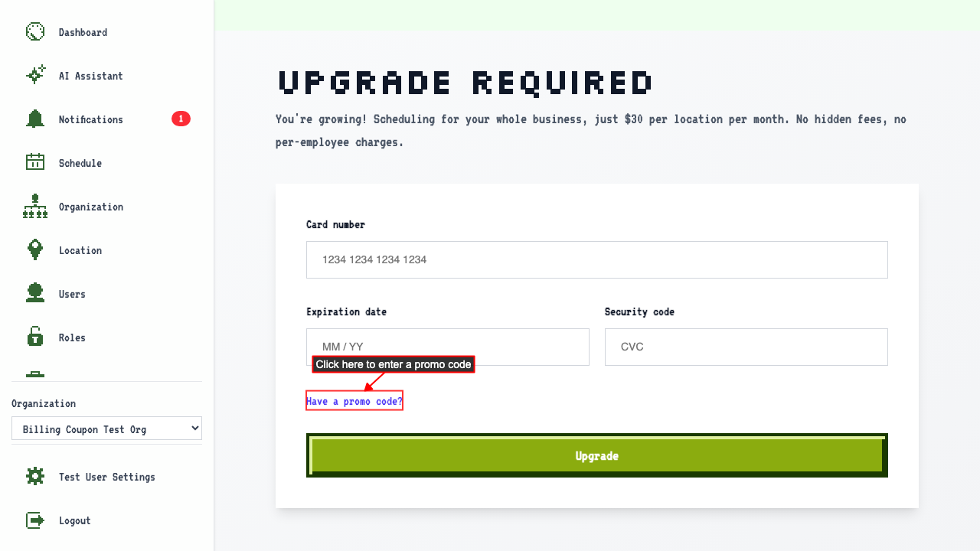This screenshot has width=980, height=551.
Task: Open the Dashboard menu item
Action: tap(83, 32)
